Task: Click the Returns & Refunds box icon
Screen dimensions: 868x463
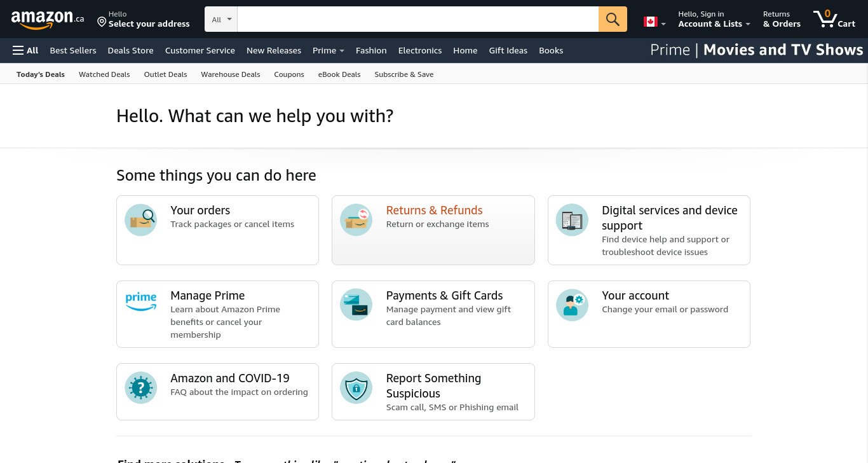Action: click(356, 220)
